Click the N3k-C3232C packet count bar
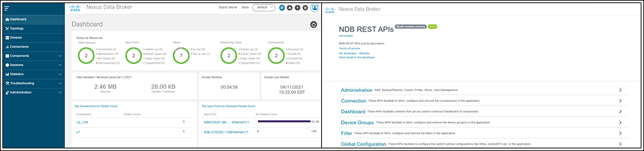Viewport: 644px width, 151px height. point(258,131)
